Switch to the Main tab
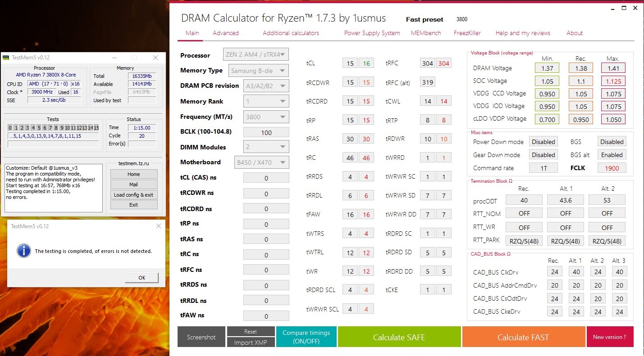The height and width of the screenshot is (356, 644). click(x=192, y=33)
